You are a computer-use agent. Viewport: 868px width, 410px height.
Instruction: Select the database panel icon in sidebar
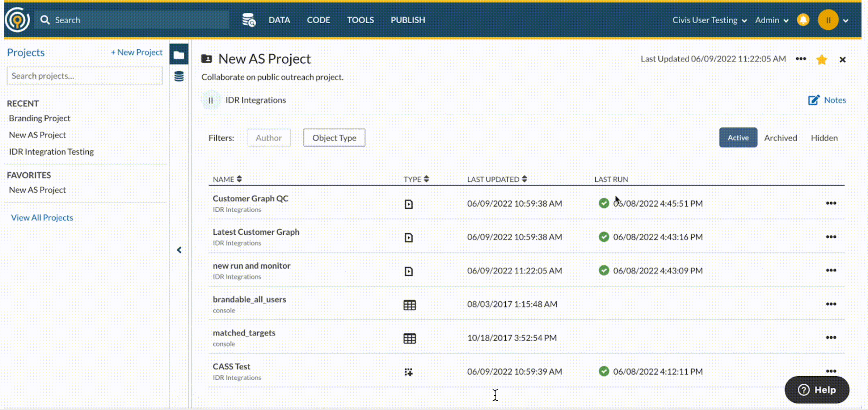click(179, 76)
